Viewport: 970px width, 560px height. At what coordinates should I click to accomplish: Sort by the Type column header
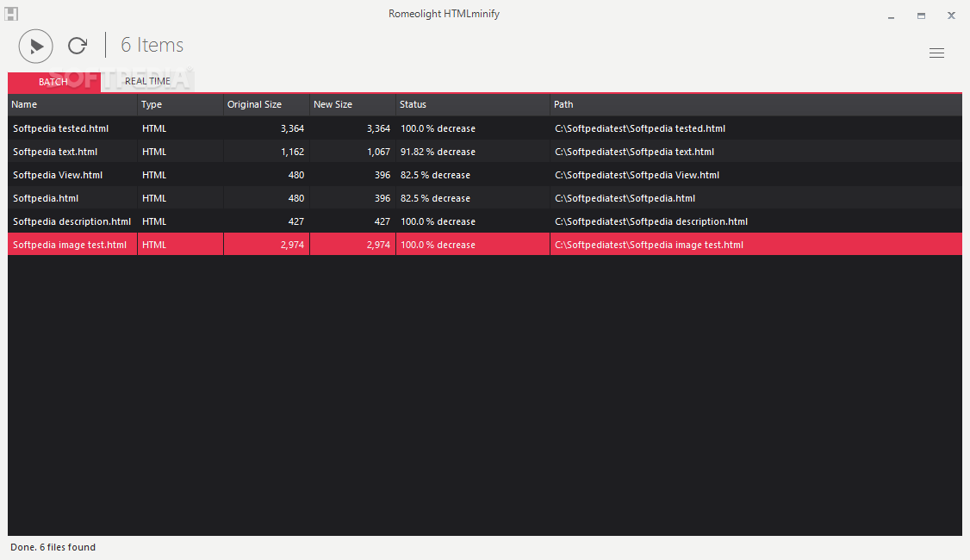point(180,104)
